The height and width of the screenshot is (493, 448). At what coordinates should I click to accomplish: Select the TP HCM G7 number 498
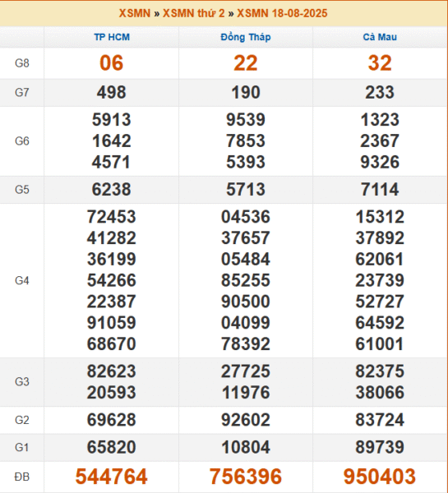(111, 92)
